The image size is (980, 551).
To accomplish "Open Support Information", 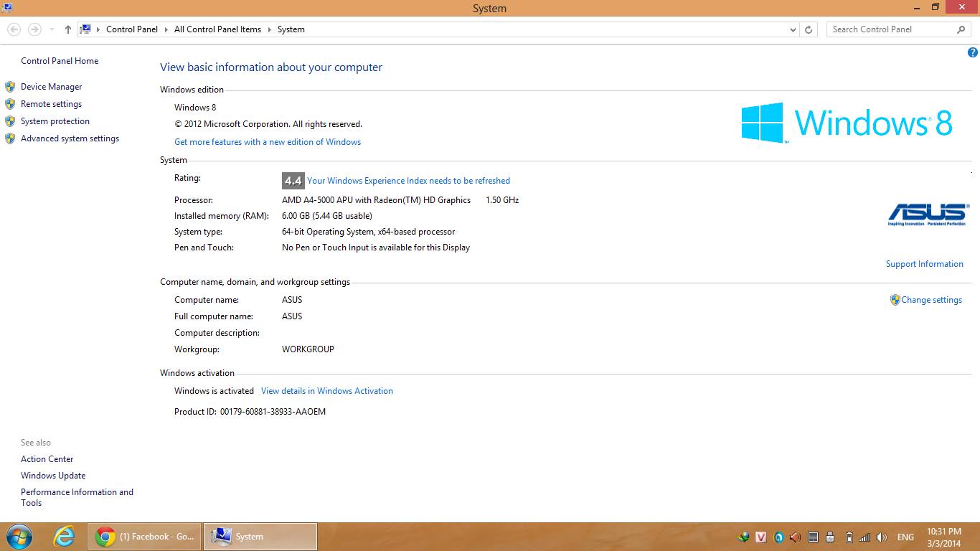I will (x=924, y=264).
